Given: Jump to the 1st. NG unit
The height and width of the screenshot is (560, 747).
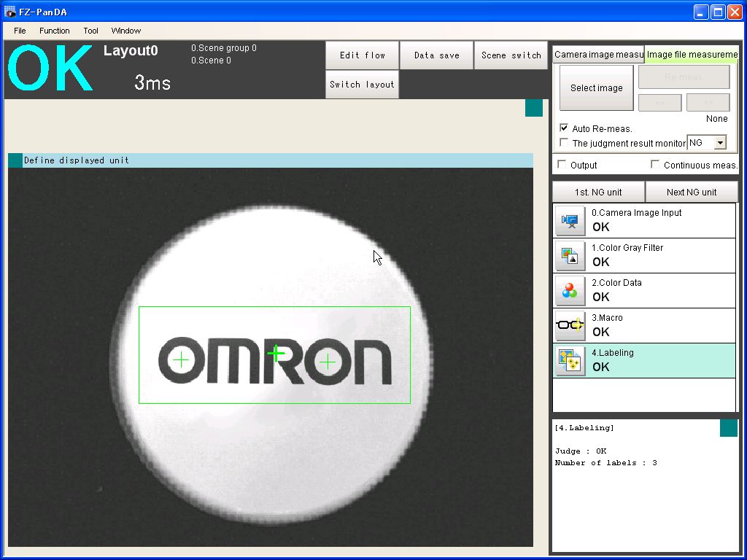Looking at the screenshot, I should pos(598,192).
